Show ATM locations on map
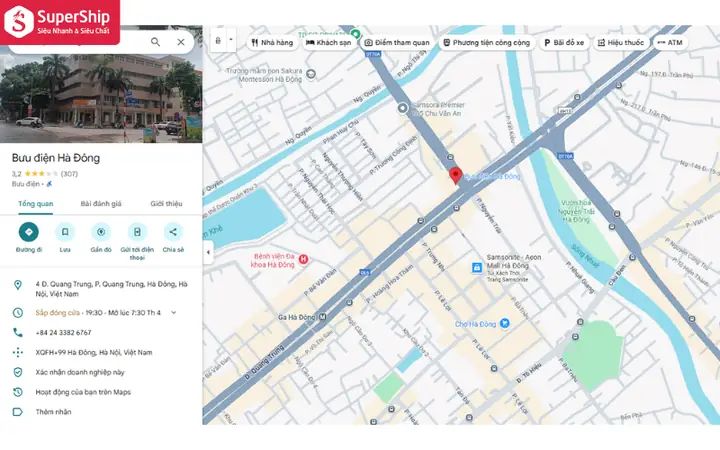Viewport: 720px width, 450px height. tap(670, 43)
